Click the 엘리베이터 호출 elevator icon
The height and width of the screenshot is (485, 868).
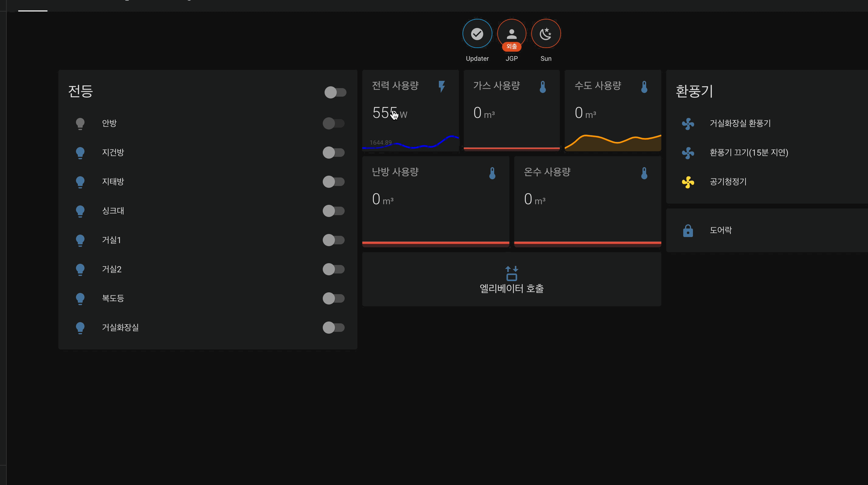pos(511,273)
